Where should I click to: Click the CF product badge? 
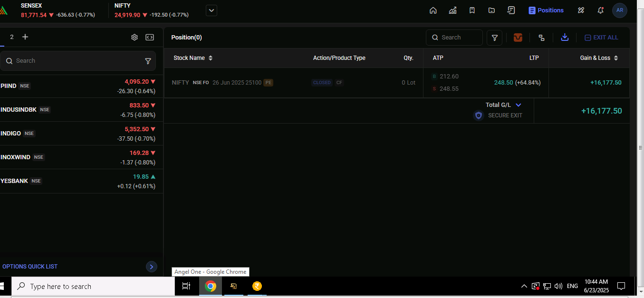[x=339, y=83]
